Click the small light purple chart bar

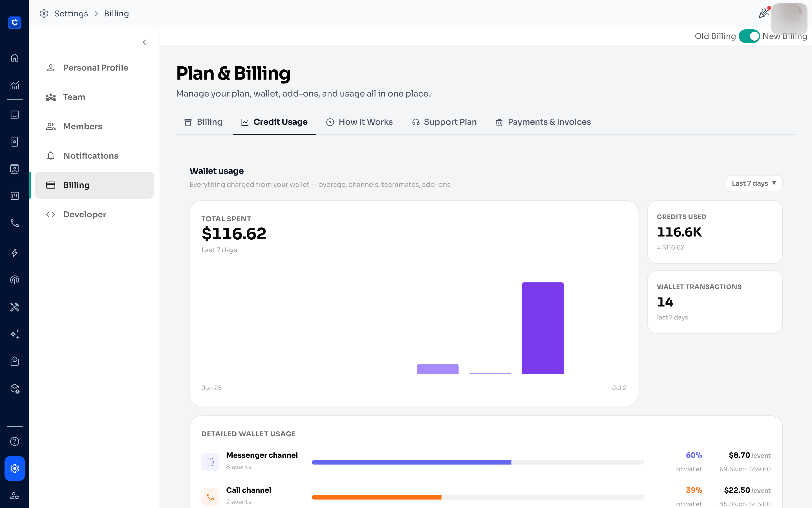pos(438,369)
